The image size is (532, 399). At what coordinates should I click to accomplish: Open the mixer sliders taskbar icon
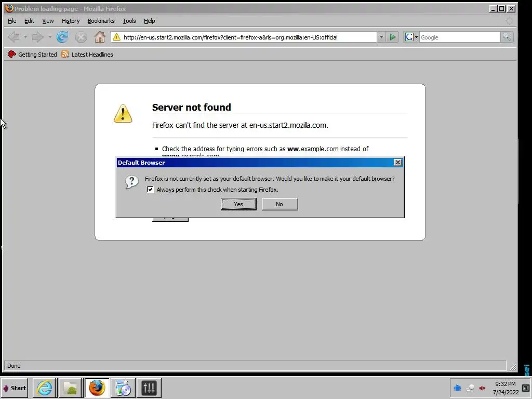coord(149,388)
